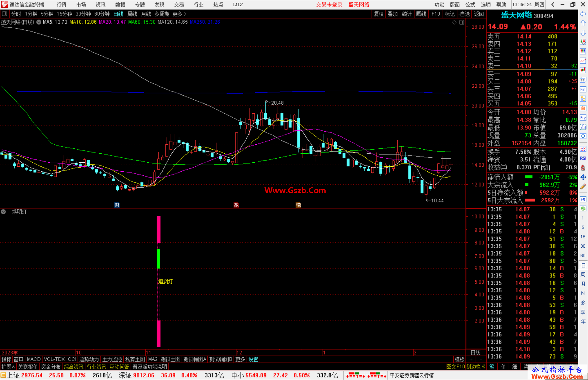Open the yellow hierarchy tree icon
588x380 pixels.
tap(583, 99)
